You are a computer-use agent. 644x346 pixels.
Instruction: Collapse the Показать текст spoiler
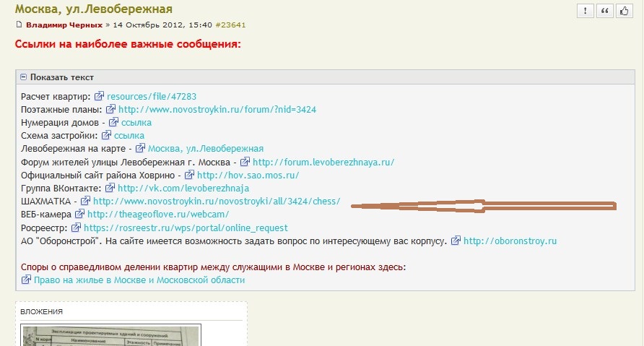click(24, 77)
